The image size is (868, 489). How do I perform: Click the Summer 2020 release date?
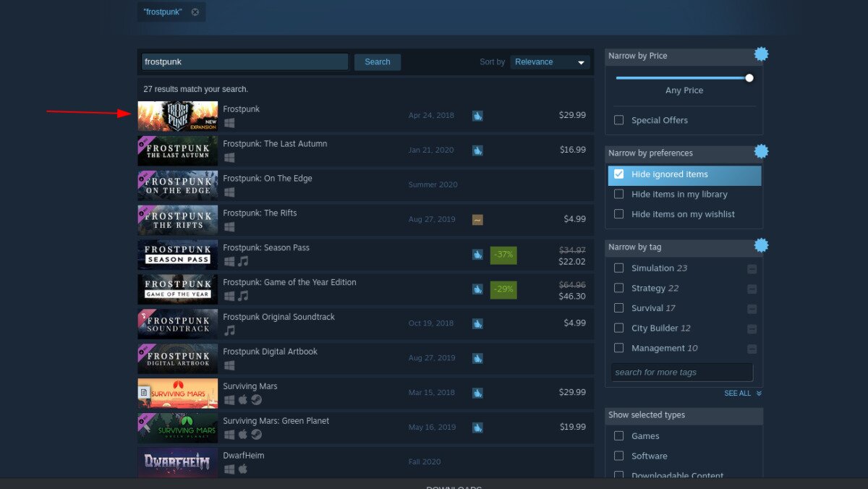[x=433, y=184]
